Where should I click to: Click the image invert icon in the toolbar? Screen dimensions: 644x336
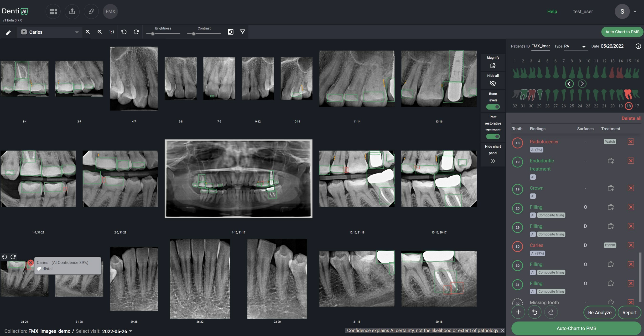230,32
